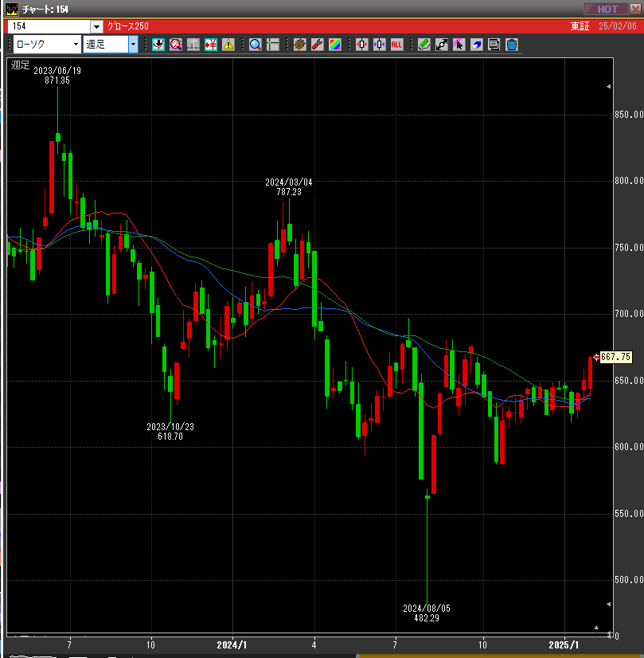Screen dimensions: 644x658
Task: Click the note list icon
Action: 494,45
